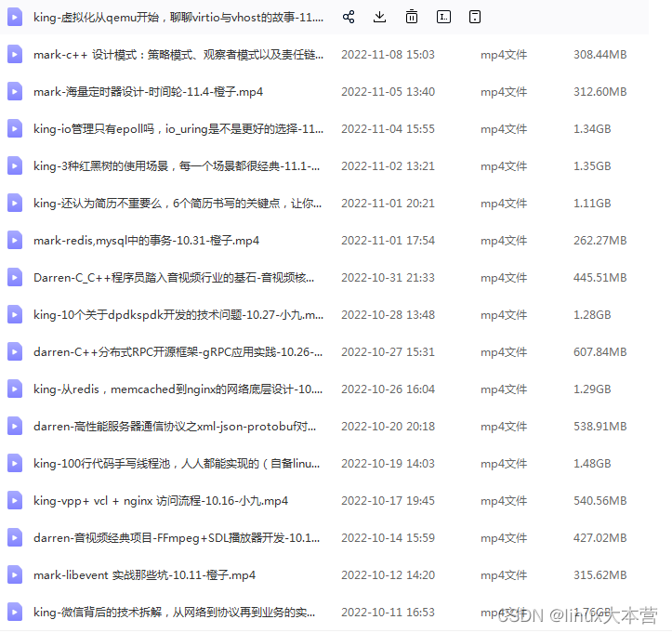Open king-3种红黑树的使用场景 video file
Viewport: 672px width, 633px height.
[177, 165]
